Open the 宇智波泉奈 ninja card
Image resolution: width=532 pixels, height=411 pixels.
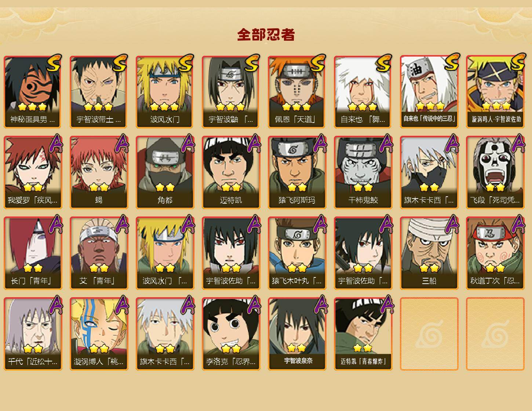point(297,334)
